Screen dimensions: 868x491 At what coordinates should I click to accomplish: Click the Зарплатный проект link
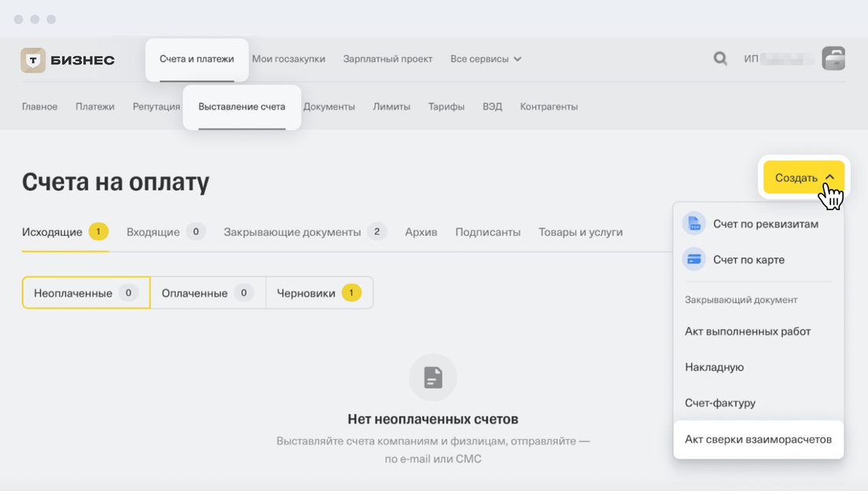point(388,59)
